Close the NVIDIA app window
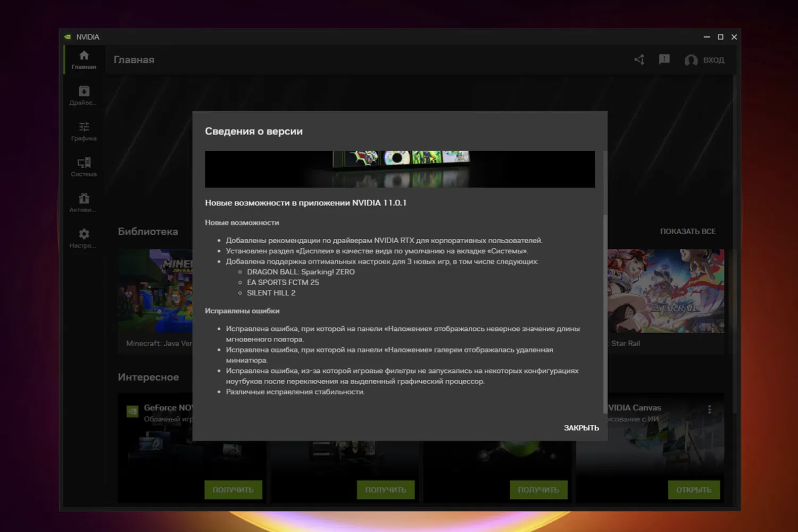The width and height of the screenshot is (798, 532). point(734,37)
